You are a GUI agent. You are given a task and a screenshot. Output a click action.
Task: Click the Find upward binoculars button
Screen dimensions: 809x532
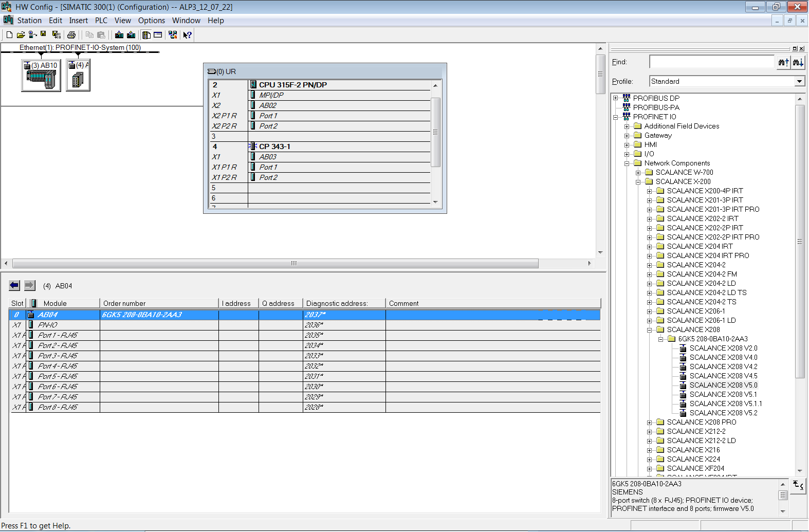tap(783, 62)
